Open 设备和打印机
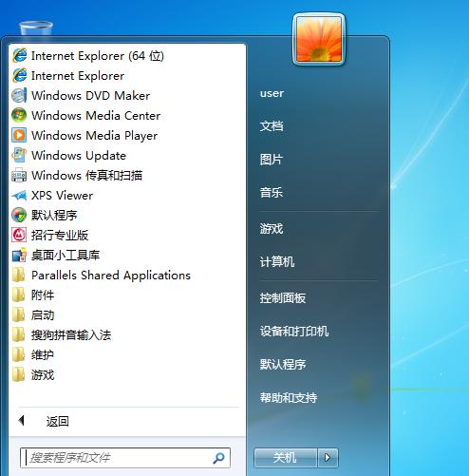Screen dimensions: 469x476 tap(294, 332)
